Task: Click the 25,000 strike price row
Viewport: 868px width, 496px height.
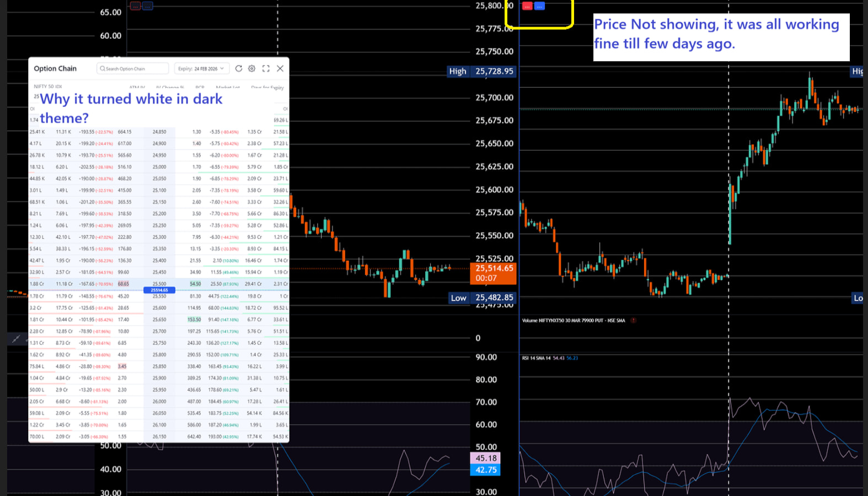Action: click(159, 167)
